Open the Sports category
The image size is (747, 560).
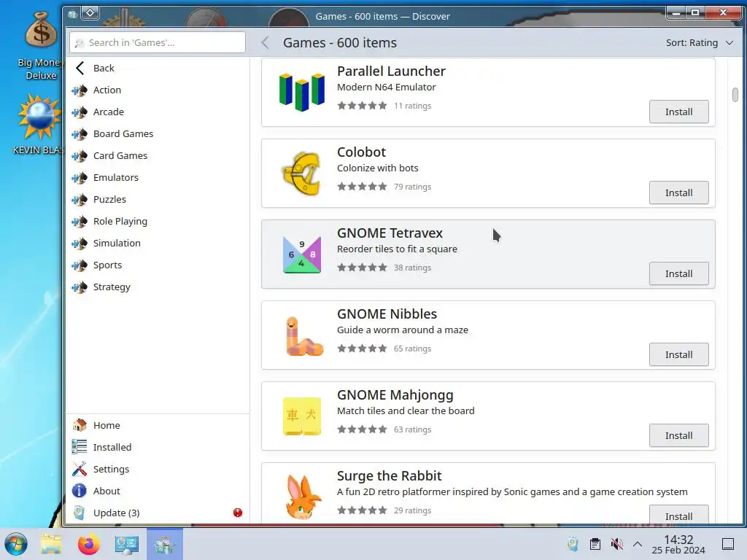click(x=158, y=265)
